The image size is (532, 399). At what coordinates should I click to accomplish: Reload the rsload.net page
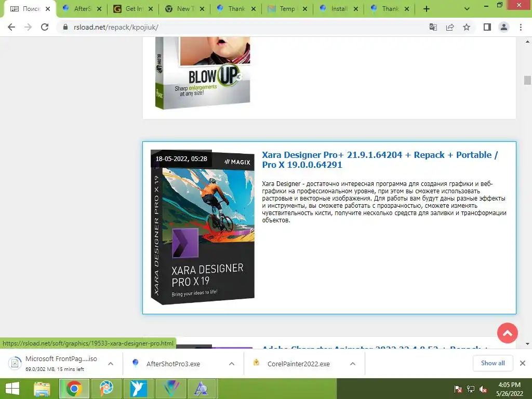coord(45,27)
